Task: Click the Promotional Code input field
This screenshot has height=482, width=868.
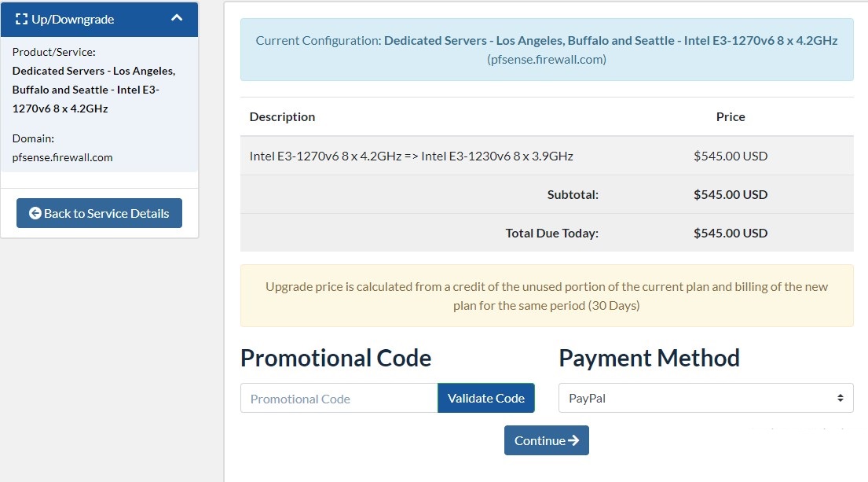Action: coord(339,399)
